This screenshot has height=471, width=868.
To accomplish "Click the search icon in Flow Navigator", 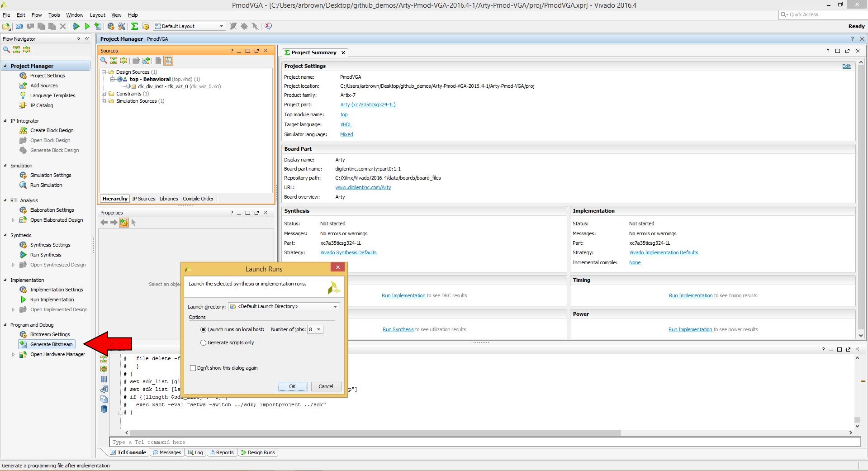I will 6,49.
